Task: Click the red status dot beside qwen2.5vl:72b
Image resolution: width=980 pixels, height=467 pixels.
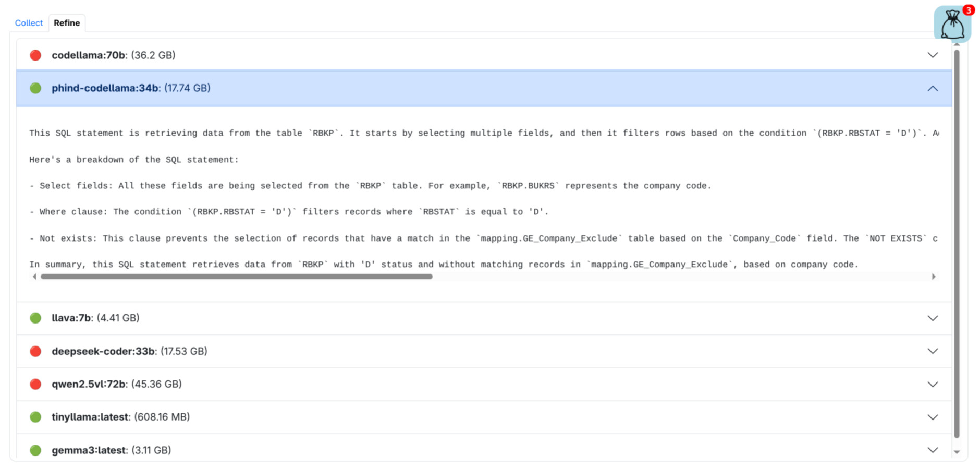Action: coord(35,384)
